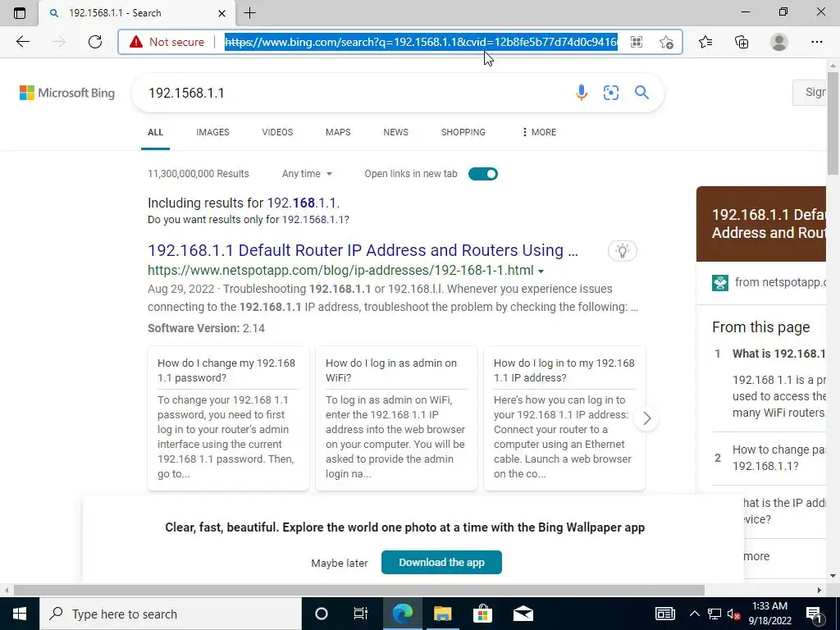This screenshot has width=840, height=630.
Task: Click the horizontal scrollbar at page bottom
Action: tap(359, 590)
